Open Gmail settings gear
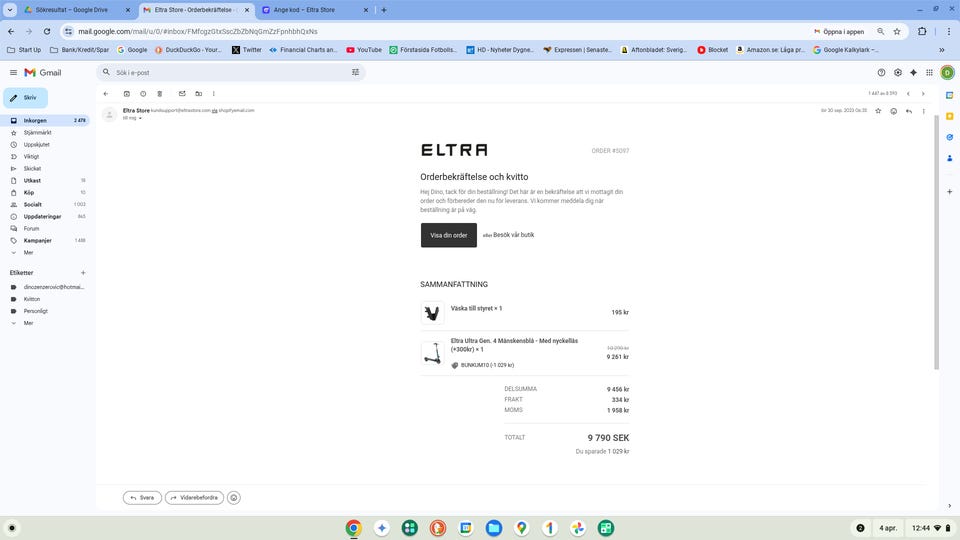This screenshot has height=540, width=960. point(898,72)
